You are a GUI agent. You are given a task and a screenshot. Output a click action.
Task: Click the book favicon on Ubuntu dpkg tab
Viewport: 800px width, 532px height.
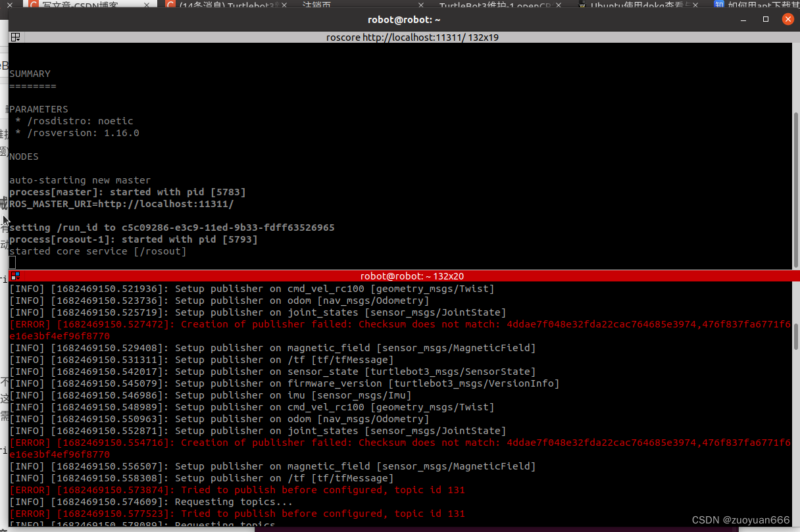pos(583,5)
